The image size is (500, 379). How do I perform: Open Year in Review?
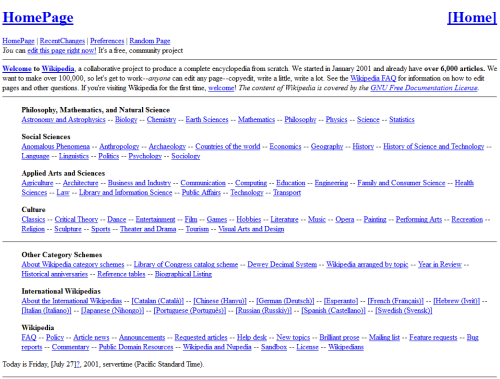click(x=440, y=265)
